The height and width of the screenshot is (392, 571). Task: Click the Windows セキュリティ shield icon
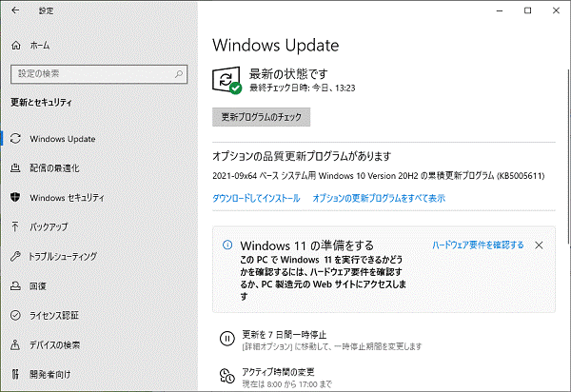(x=15, y=198)
